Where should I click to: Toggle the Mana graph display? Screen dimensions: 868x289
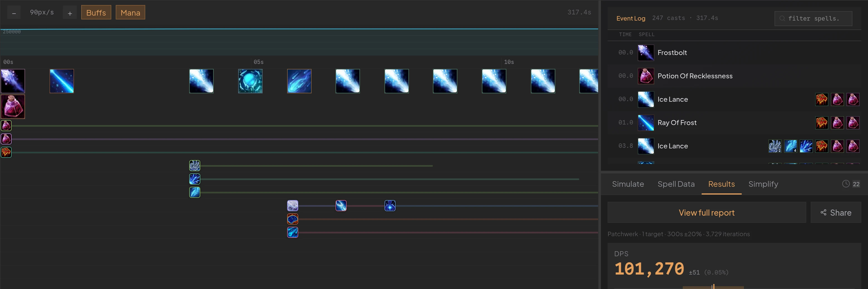point(130,13)
